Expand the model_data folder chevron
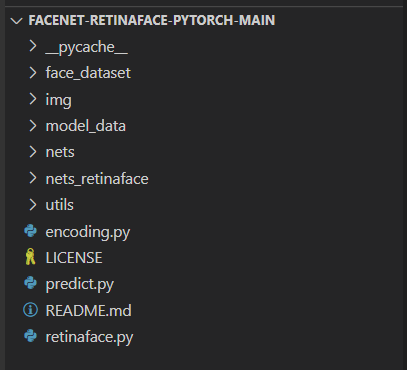 (33, 126)
